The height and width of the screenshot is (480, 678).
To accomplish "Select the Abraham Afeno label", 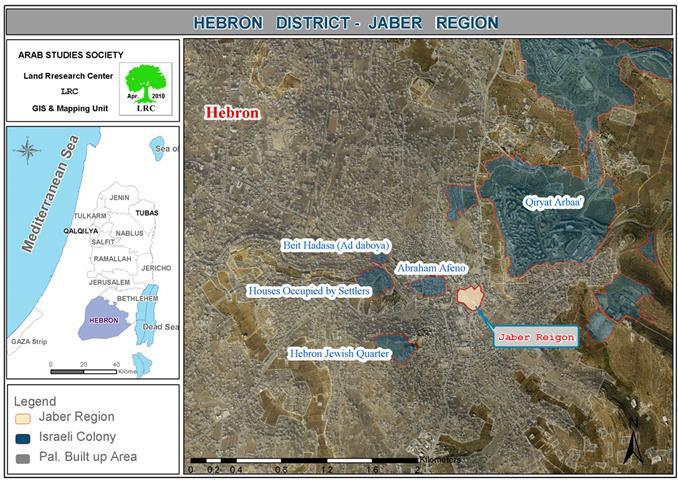I will tap(432, 268).
